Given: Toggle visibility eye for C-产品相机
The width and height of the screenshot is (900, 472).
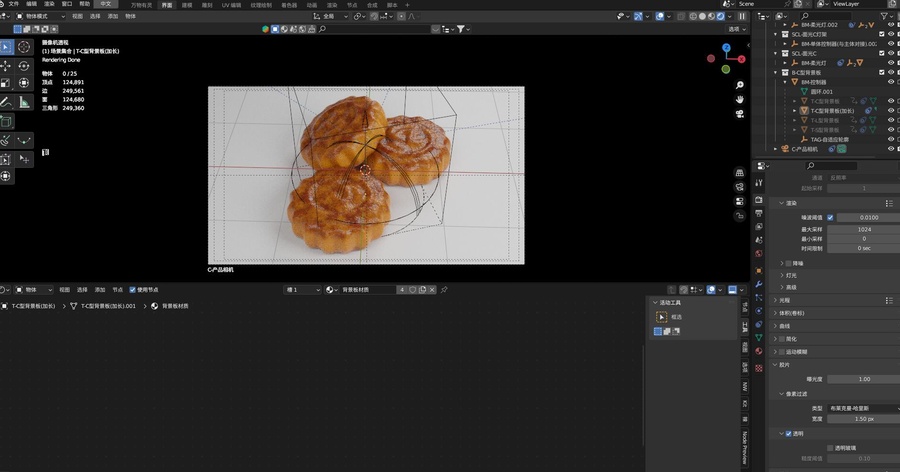Looking at the screenshot, I should [891, 149].
